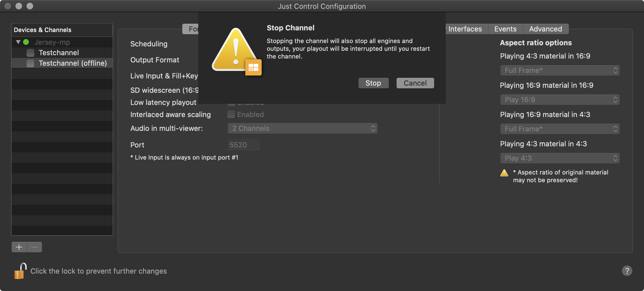Click the Stop Channel dialog title
Image resolution: width=644 pixels, height=291 pixels.
pyautogui.click(x=291, y=28)
